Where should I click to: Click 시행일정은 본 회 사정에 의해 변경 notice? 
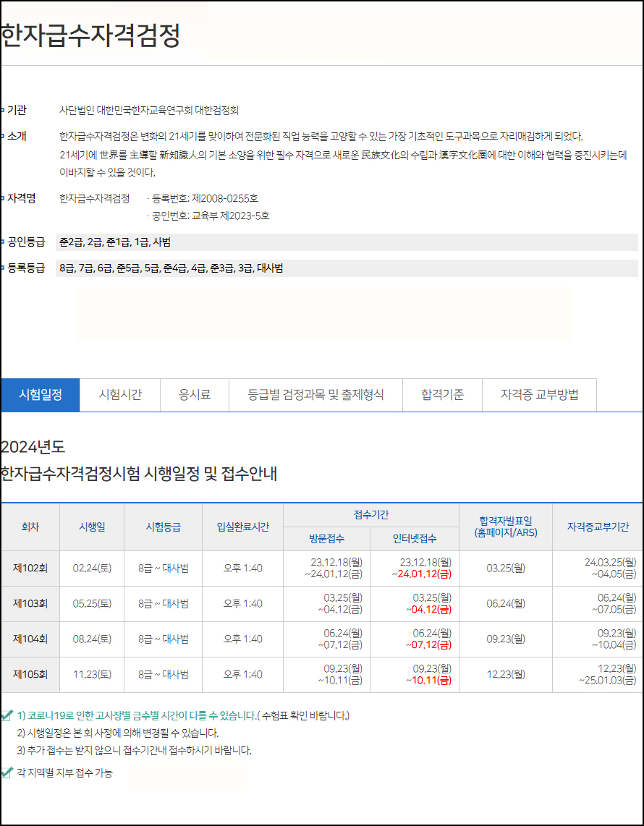(117, 733)
